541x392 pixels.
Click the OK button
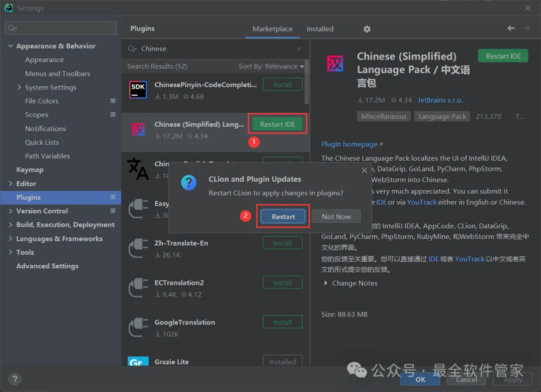420,379
